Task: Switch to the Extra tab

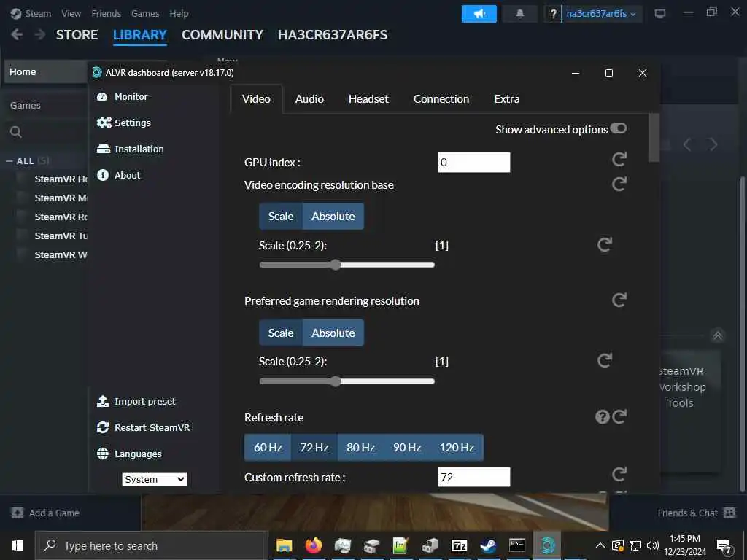Action: coord(506,99)
